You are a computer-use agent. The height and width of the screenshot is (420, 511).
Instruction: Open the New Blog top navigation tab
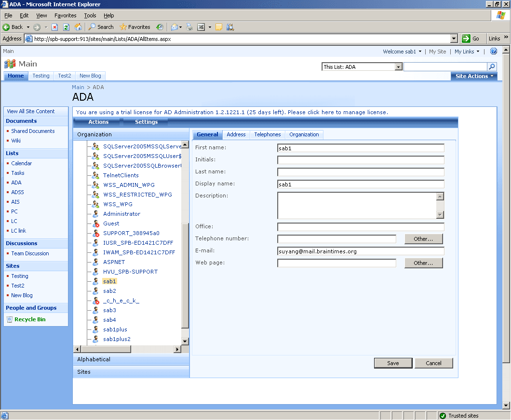pos(90,76)
